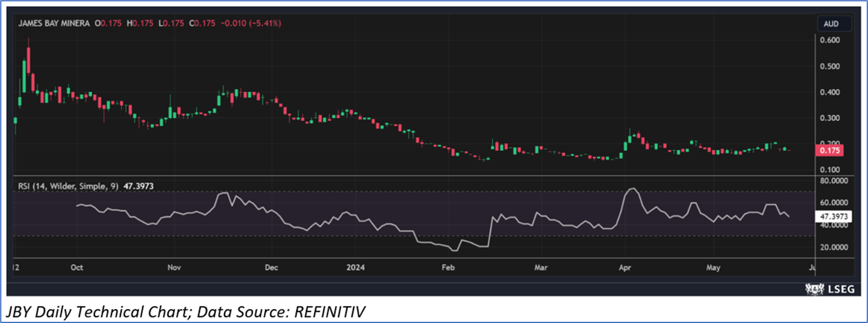Click the red 0.175 current price label
Screen dimensions: 868x323
(x=829, y=150)
